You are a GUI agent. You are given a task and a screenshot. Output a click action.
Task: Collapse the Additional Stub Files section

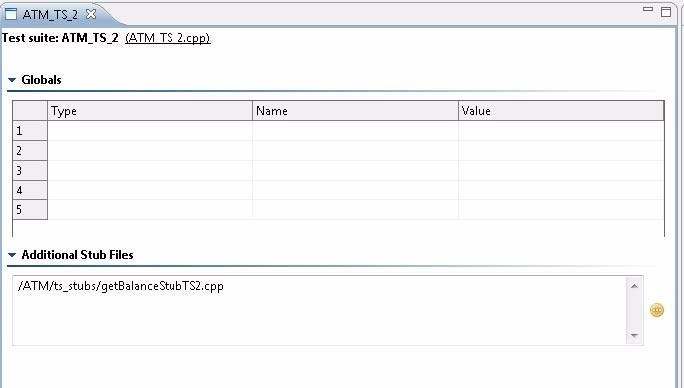tap(12, 255)
